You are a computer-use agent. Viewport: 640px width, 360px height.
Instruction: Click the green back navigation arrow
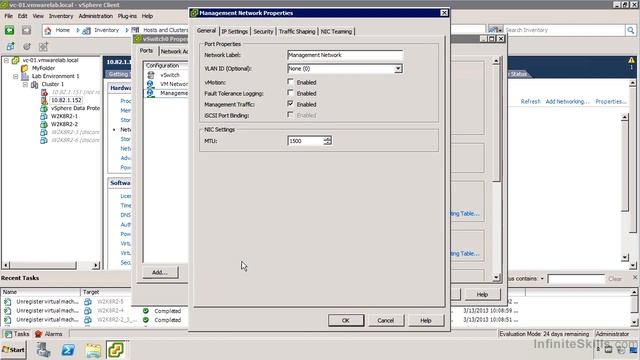coord(9,30)
